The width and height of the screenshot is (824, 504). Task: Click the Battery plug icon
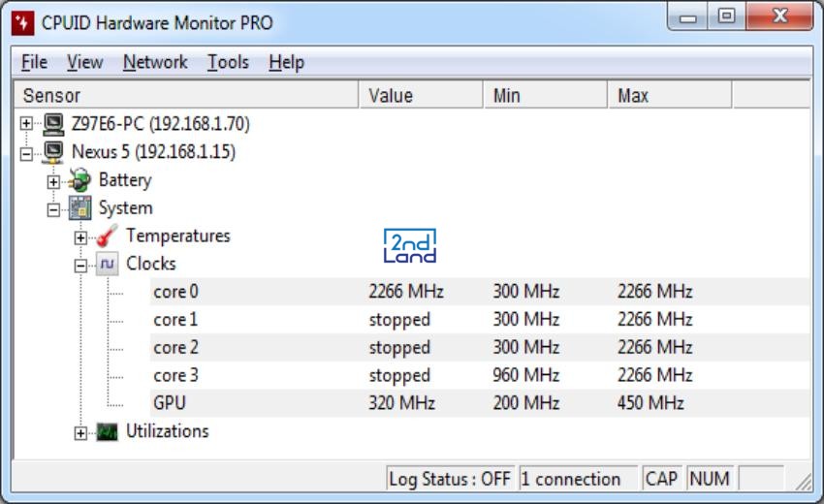(x=79, y=180)
